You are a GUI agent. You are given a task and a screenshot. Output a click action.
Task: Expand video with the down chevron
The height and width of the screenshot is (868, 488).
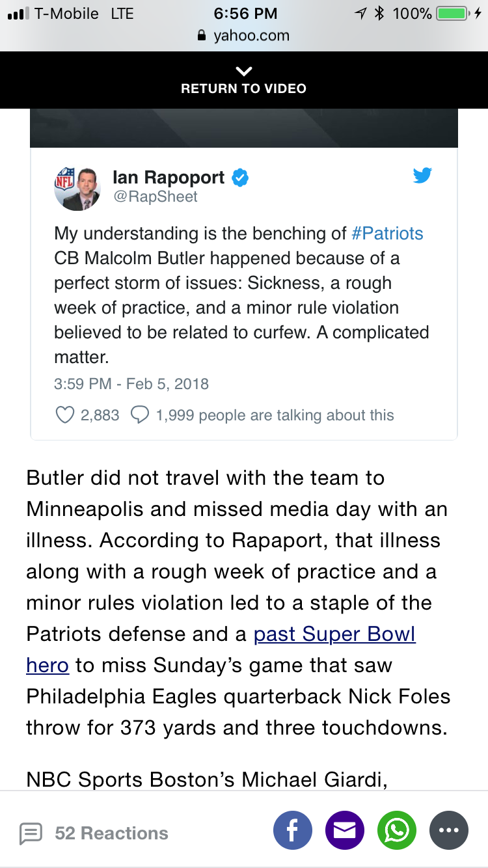click(244, 71)
